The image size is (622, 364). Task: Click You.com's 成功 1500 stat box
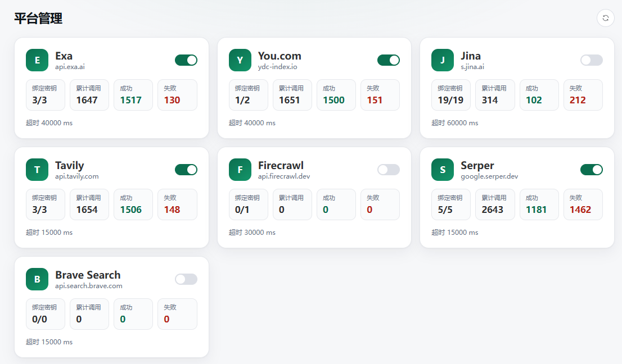(336, 95)
